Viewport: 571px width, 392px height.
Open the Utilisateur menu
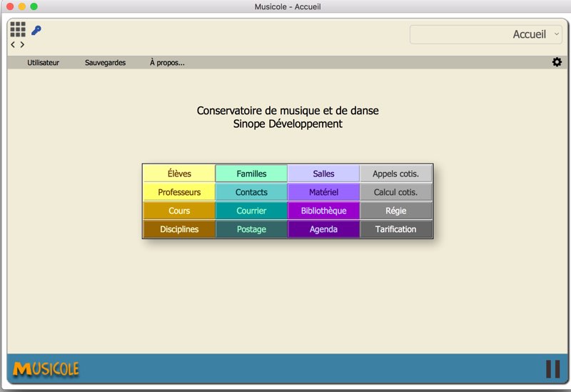[43, 63]
